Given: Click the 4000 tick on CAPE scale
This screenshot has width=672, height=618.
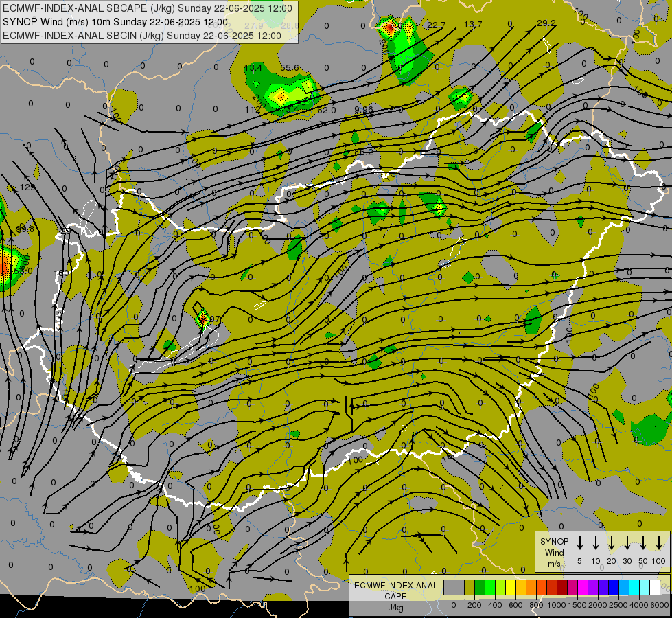Looking at the screenshot, I should tap(638, 605).
